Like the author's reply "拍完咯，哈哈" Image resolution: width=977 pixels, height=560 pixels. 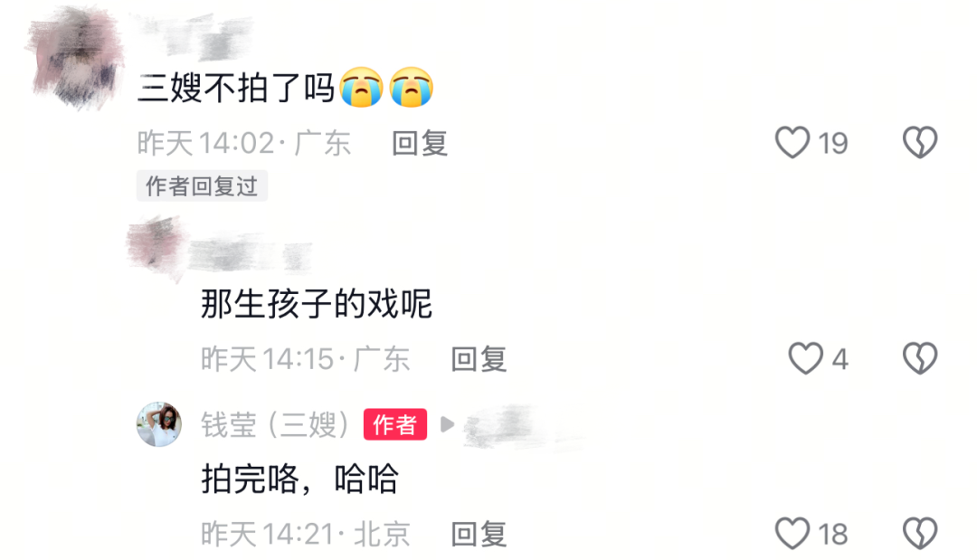pyautogui.click(x=792, y=534)
